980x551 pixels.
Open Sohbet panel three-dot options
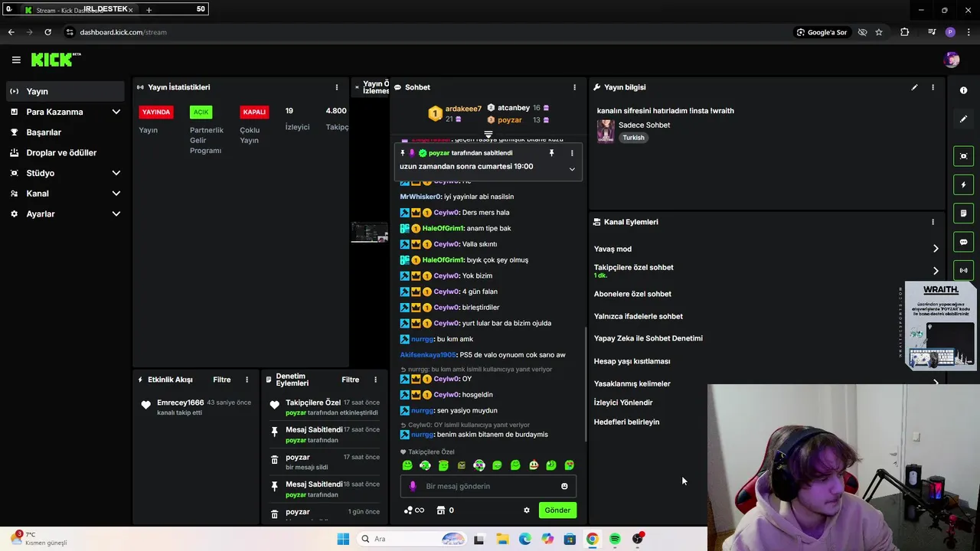[x=574, y=87]
